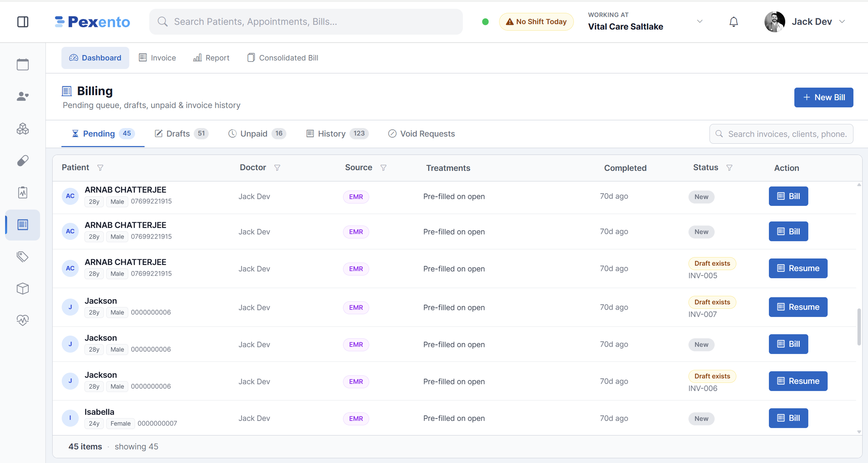The image size is (868, 463).
Task: Click Isabella patient name
Action: (99, 412)
